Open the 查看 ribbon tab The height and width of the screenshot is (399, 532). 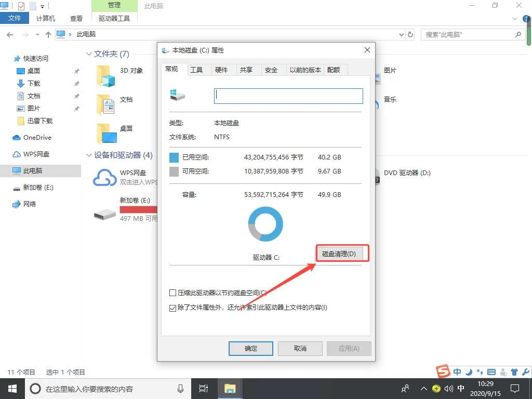76,18
